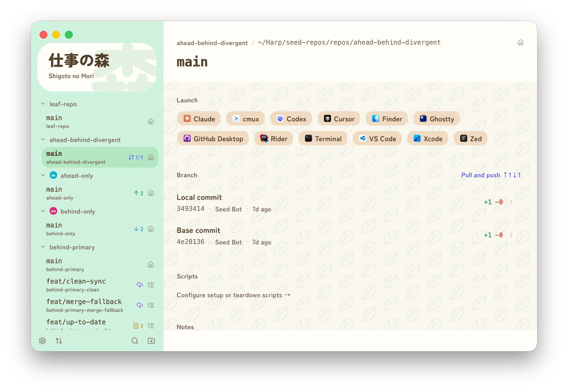Click home icon on leaf-repo main row
The height and width of the screenshot is (392, 568).
coord(151,121)
